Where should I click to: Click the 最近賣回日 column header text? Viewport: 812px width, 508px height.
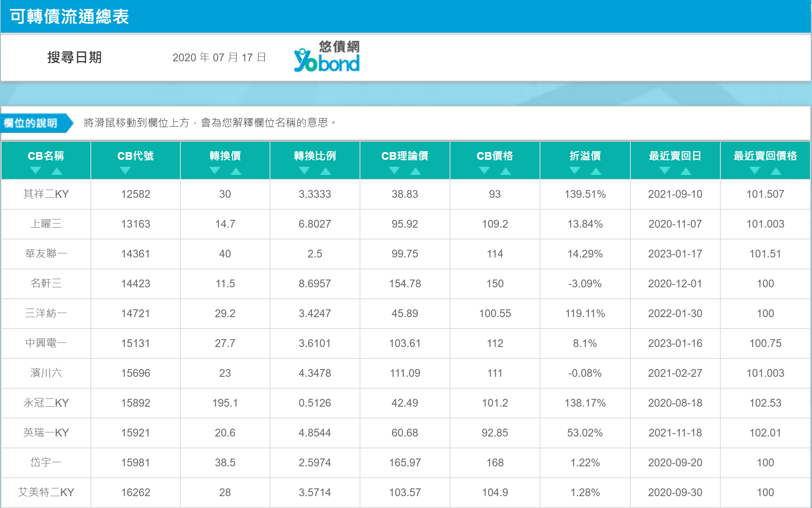pyautogui.click(x=675, y=156)
